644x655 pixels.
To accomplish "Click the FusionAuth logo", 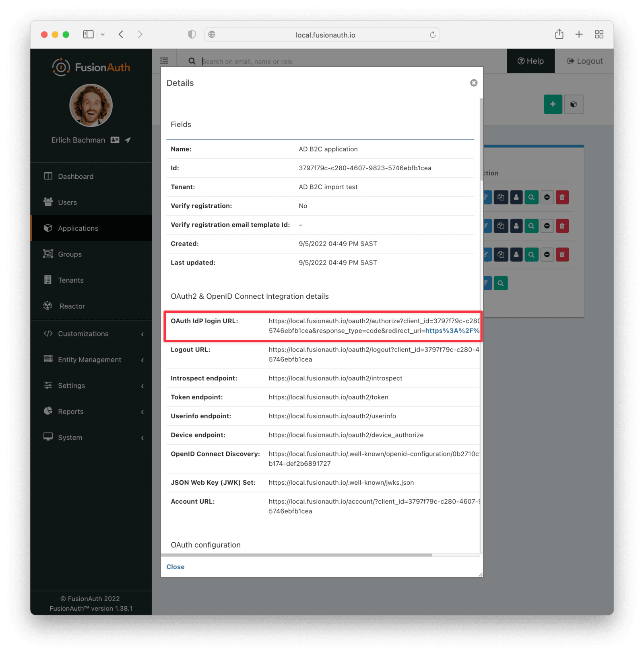I will 91,67.
